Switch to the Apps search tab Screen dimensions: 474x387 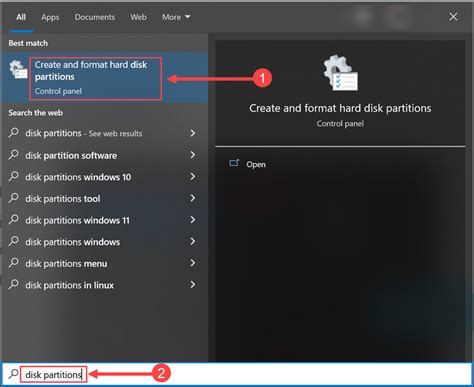coord(50,17)
